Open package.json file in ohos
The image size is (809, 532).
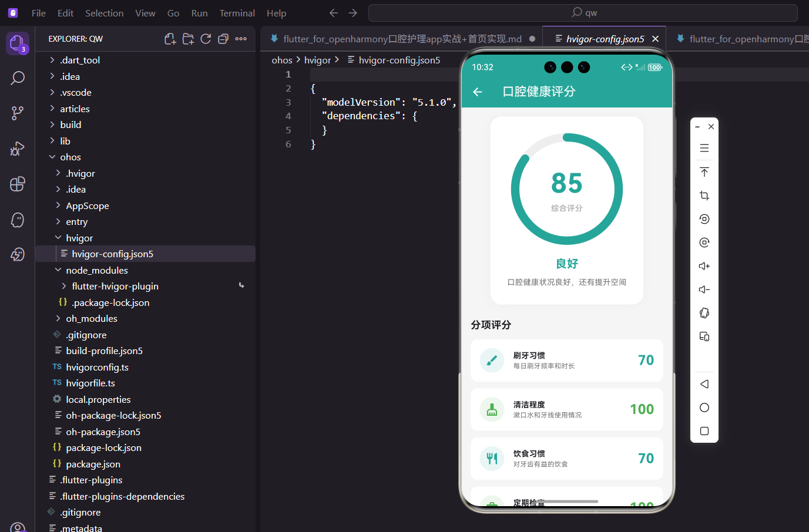click(x=146, y=464)
